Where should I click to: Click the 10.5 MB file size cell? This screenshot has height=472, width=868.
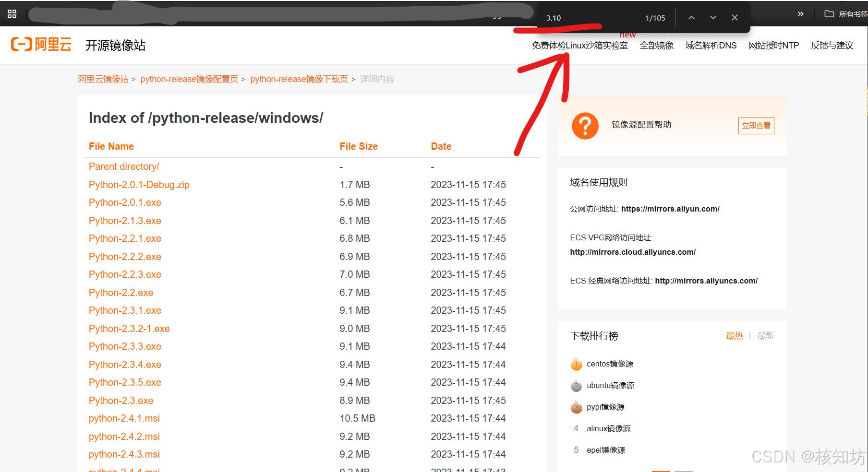[358, 418]
